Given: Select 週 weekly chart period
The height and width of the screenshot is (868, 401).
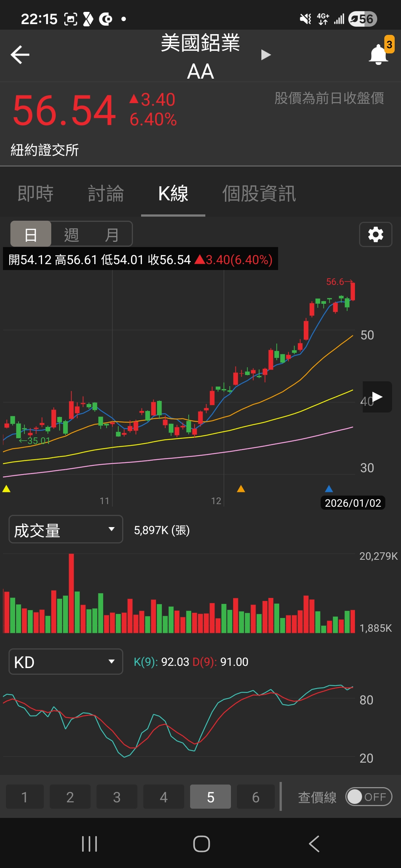Looking at the screenshot, I should [x=71, y=234].
